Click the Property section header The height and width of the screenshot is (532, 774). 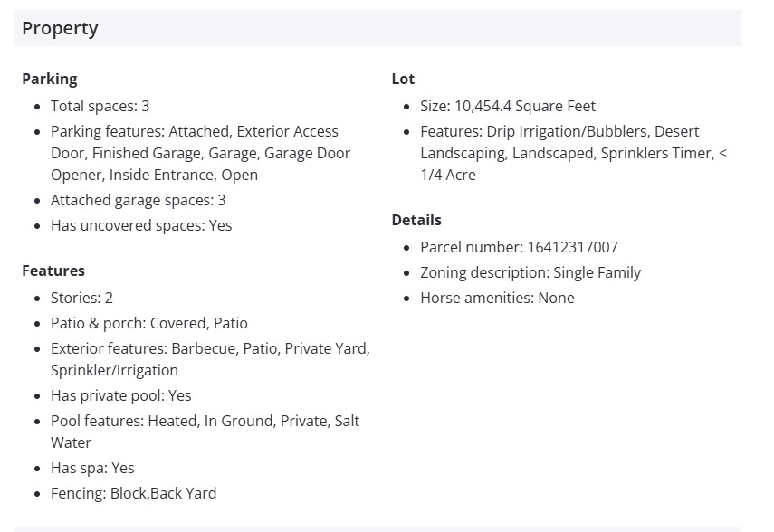(x=60, y=28)
